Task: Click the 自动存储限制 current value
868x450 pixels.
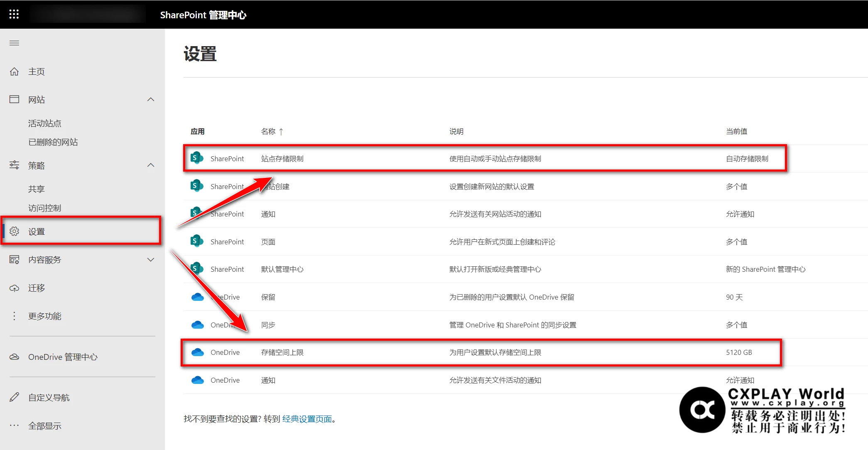Action: click(x=747, y=159)
